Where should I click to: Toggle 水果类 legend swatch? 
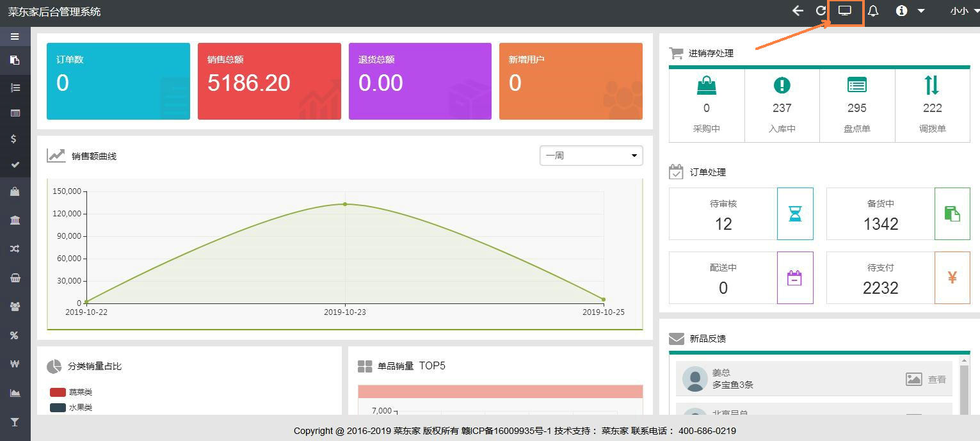pyautogui.click(x=58, y=408)
